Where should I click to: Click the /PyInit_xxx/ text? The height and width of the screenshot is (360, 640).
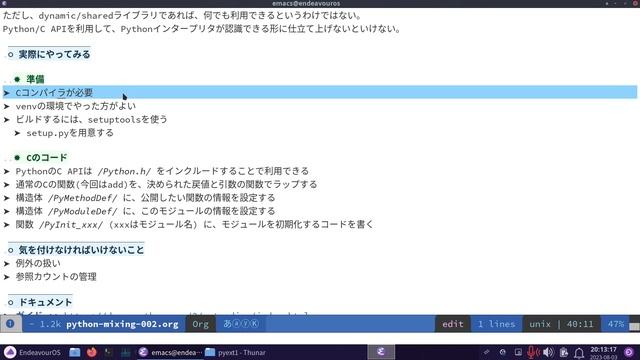(x=71, y=224)
